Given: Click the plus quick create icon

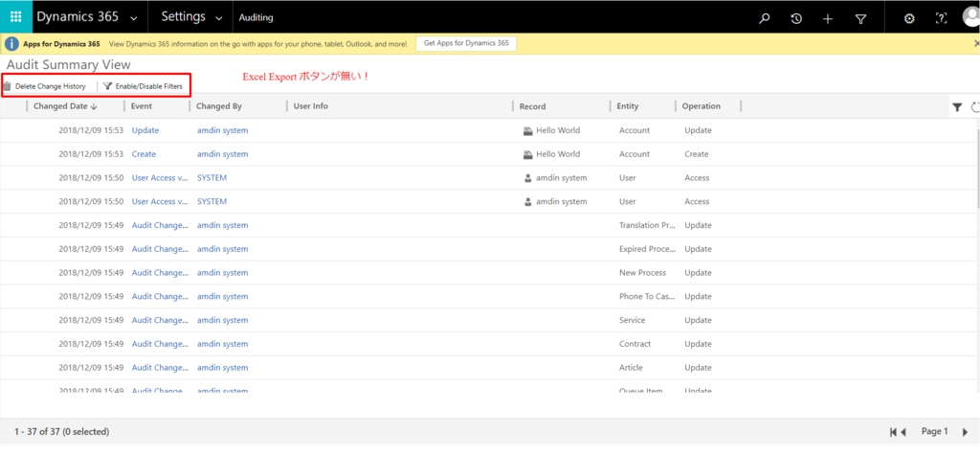Looking at the screenshot, I should tap(828, 19).
